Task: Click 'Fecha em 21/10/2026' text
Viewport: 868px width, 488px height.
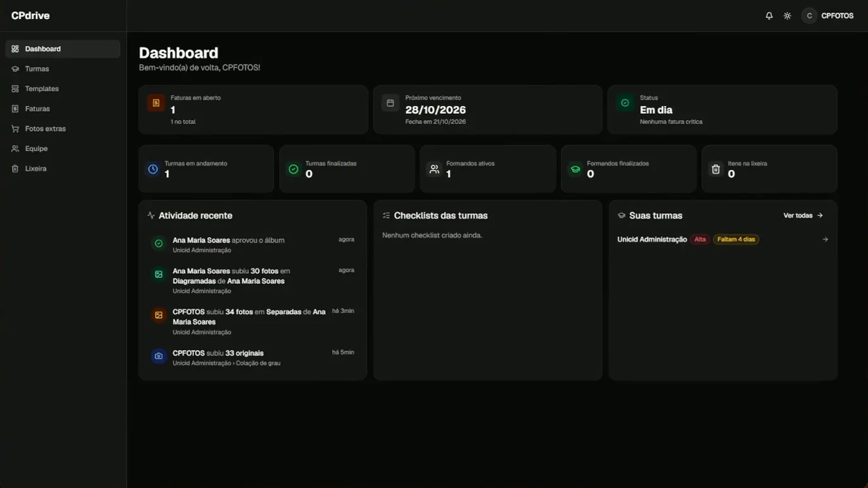Action: [x=435, y=122]
